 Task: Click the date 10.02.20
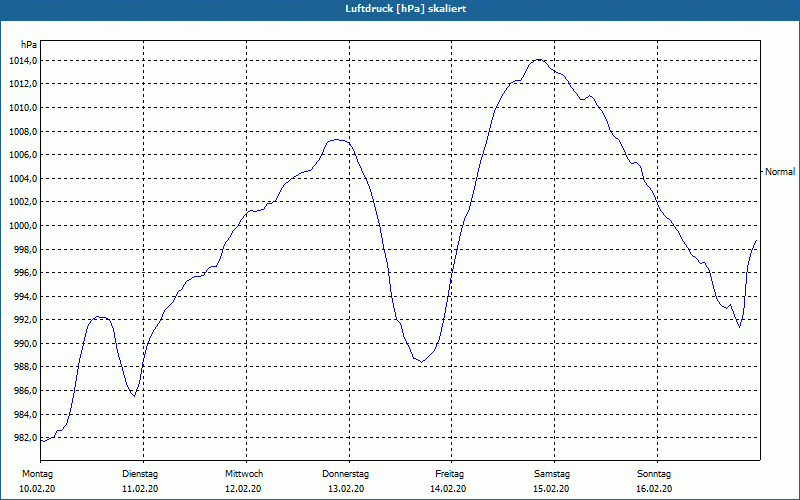37,489
